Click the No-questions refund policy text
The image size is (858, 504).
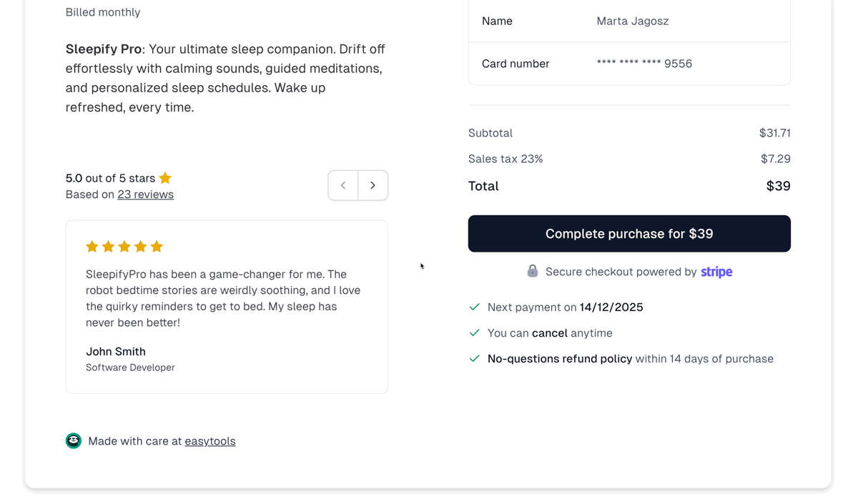click(560, 359)
